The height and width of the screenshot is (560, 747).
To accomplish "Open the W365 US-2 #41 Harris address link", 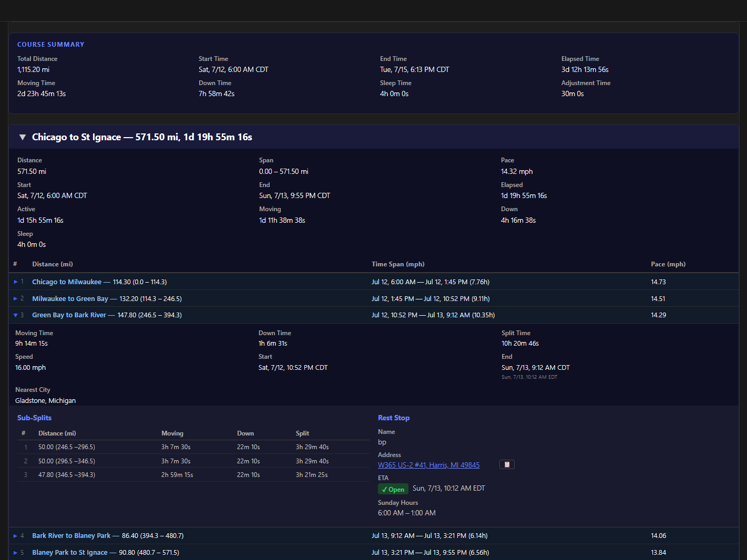I will pos(428,465).
